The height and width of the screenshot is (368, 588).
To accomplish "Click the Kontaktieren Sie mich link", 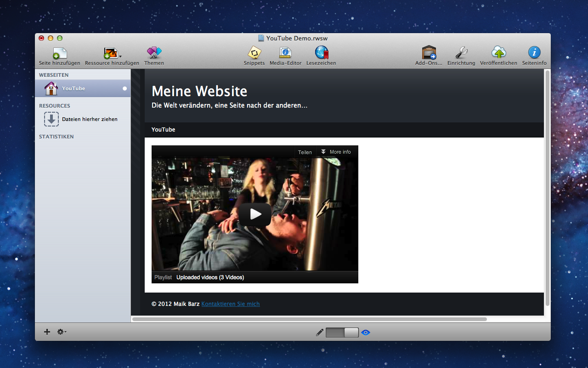I will pos(231,304).
